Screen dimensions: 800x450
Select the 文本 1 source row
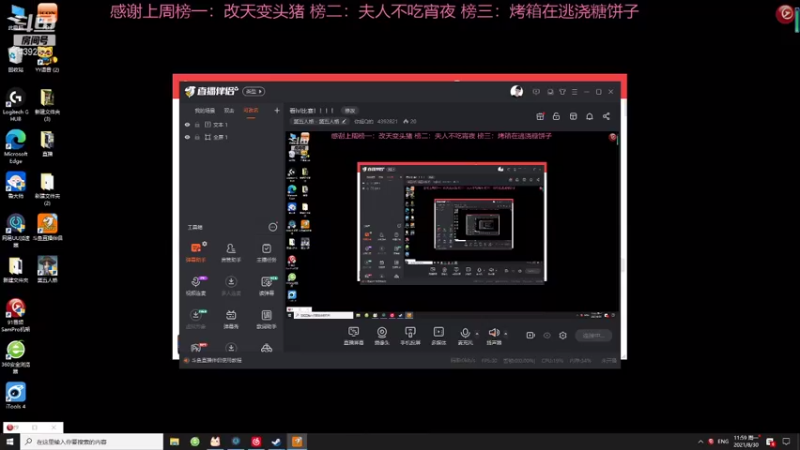tap(232, 124)
